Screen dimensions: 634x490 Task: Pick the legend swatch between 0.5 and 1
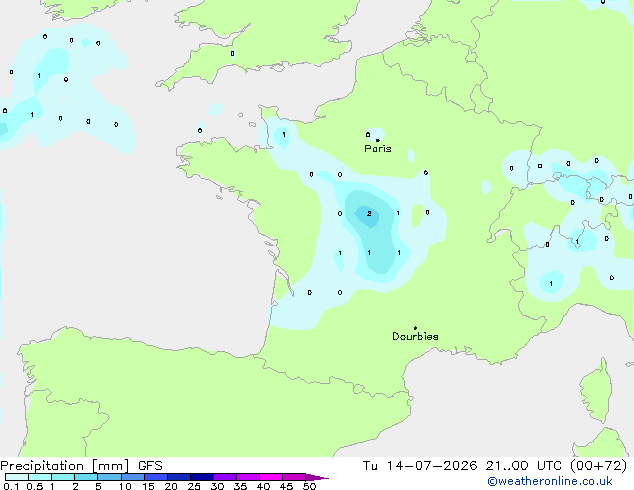pos(40,477)
